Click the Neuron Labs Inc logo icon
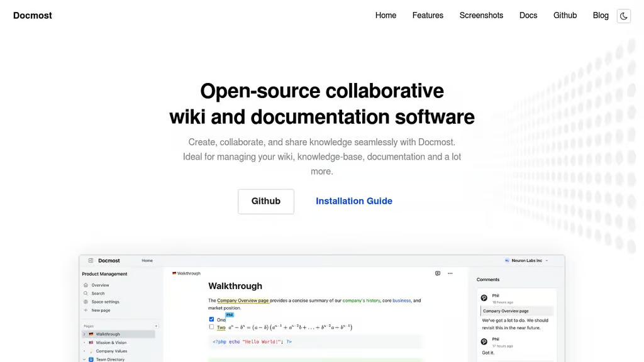Screen dimensions: 644x362 pyautogui.click(x=507, y=261)
